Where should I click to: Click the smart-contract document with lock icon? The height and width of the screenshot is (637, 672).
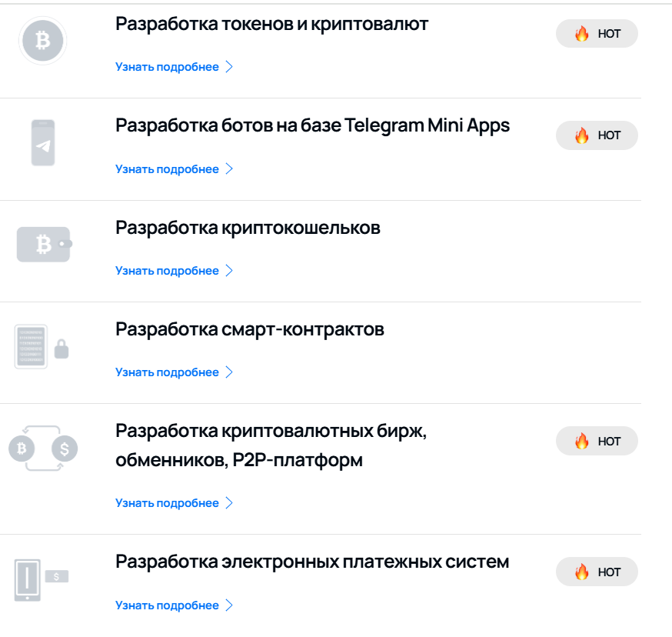[x=42, y=346]
